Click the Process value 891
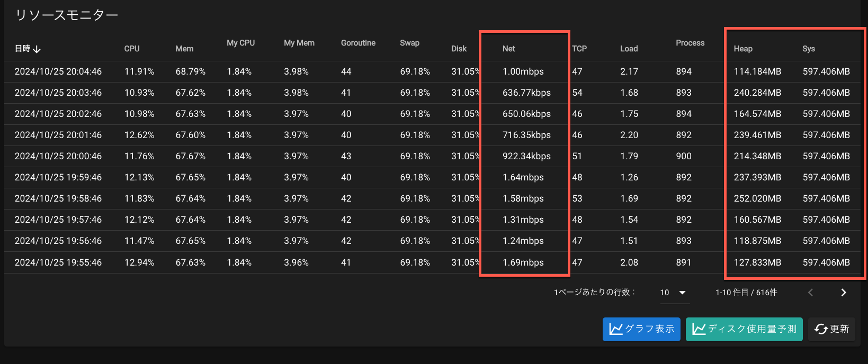This screenshot has width=868, height=364. [x=684, y=262]
